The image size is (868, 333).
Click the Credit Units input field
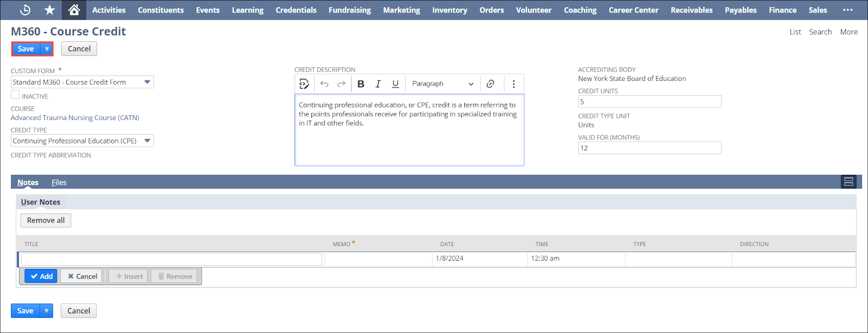[649, 102]
